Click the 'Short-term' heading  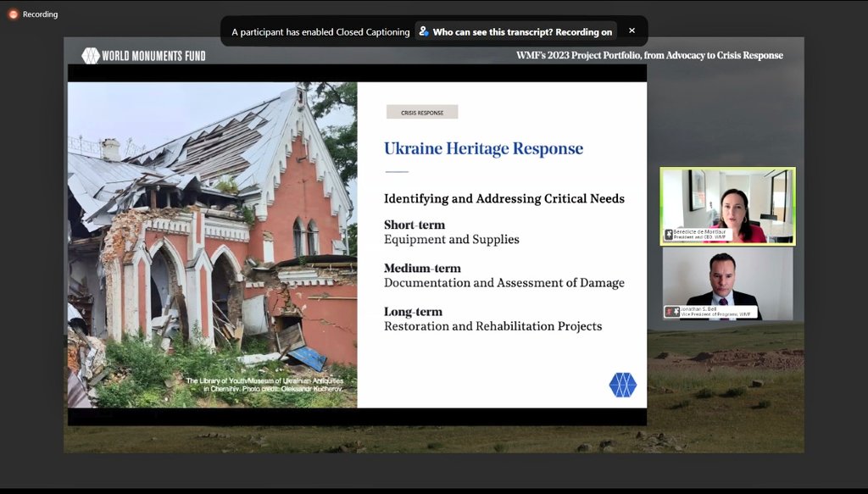(415, 225)
